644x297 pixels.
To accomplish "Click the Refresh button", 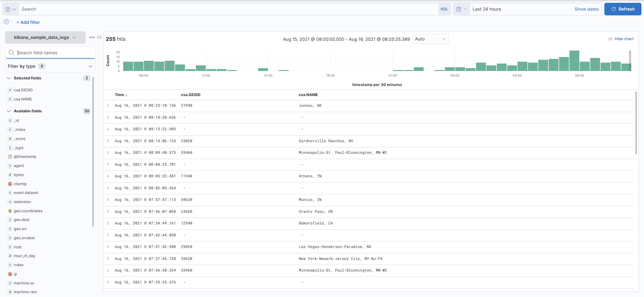I will [622, 9].
